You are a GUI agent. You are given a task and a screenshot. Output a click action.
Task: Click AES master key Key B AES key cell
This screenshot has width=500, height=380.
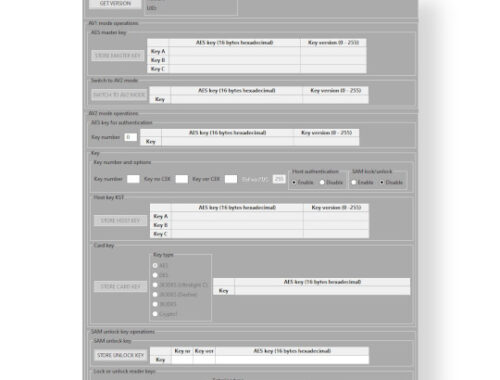(x=234, y=60)
